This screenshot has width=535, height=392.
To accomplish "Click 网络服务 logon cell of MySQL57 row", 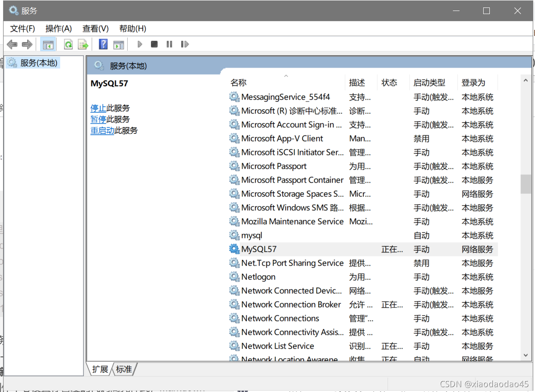I will click(x=478, y=249).
